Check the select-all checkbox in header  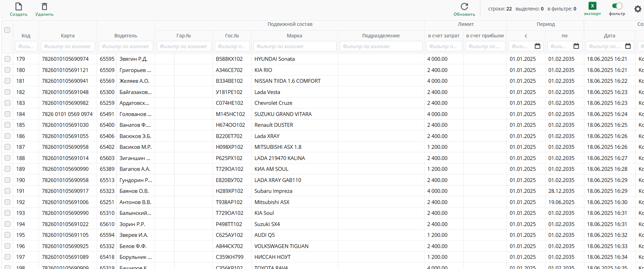point(7,30)
